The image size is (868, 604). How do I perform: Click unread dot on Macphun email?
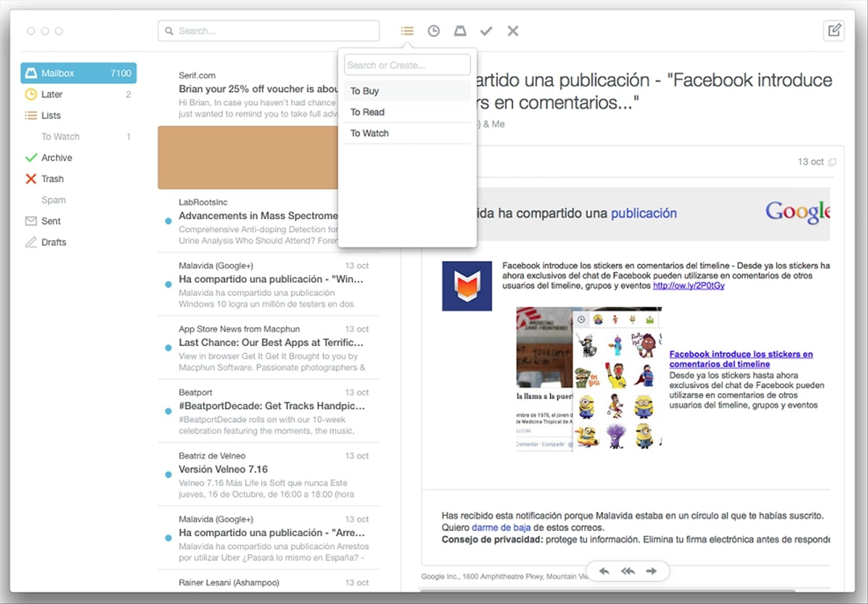[168, 348]
